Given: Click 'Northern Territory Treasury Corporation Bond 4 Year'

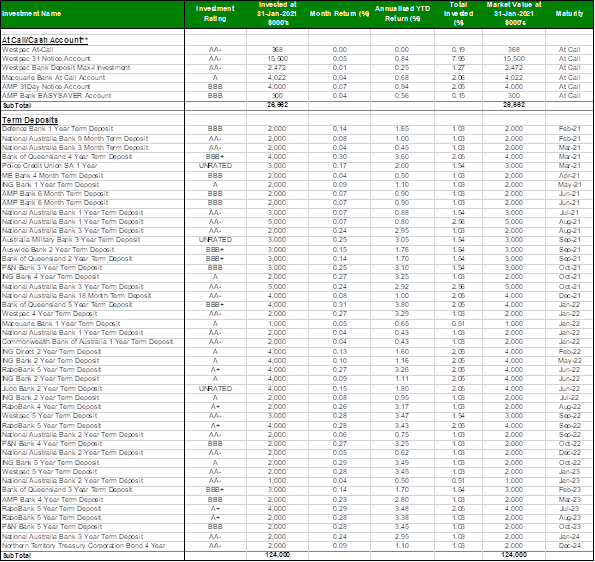Looking at the screenshot, I should 84,546.
